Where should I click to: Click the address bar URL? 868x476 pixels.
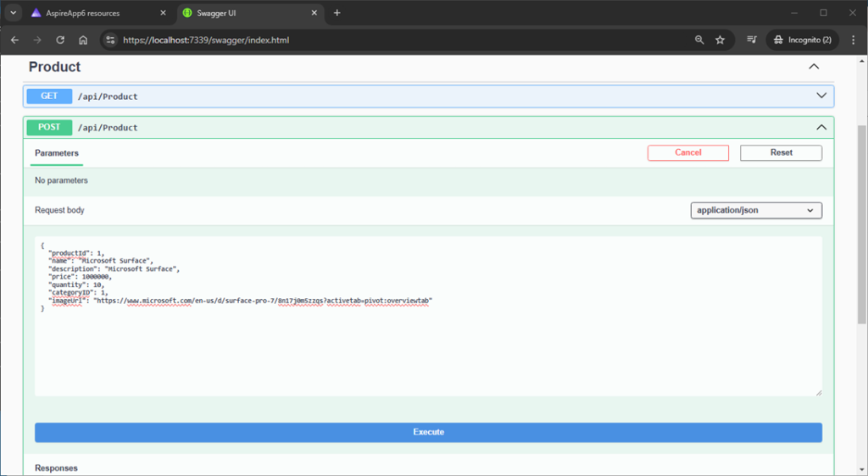coord(206,40)
